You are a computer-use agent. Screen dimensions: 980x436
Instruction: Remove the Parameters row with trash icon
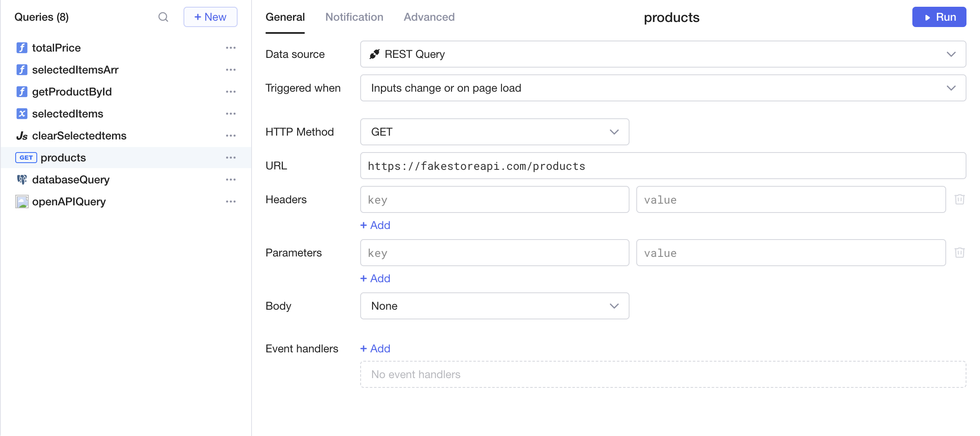point(959,253)
